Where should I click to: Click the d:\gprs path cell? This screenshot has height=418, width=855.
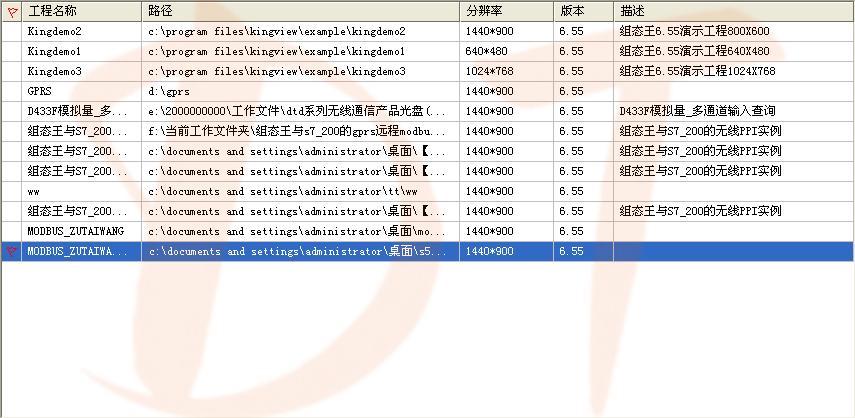click(300, 92)
